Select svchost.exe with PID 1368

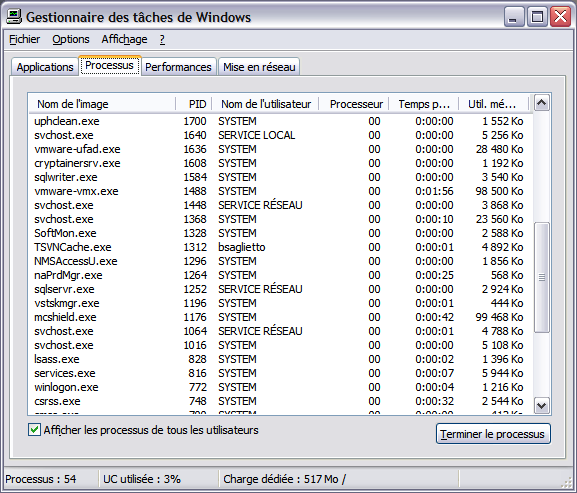pyautogui.click(x=280, y=219)
